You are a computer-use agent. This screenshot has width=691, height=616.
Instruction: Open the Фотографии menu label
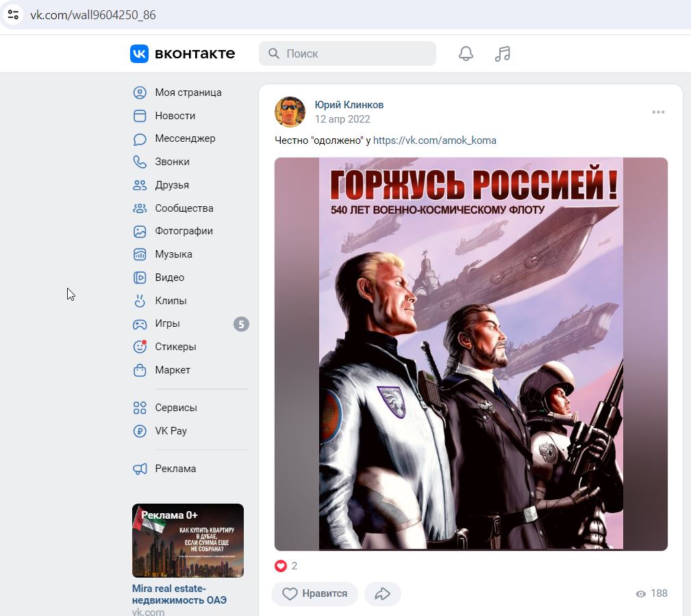pyautogui.click(x=184, y=231)
